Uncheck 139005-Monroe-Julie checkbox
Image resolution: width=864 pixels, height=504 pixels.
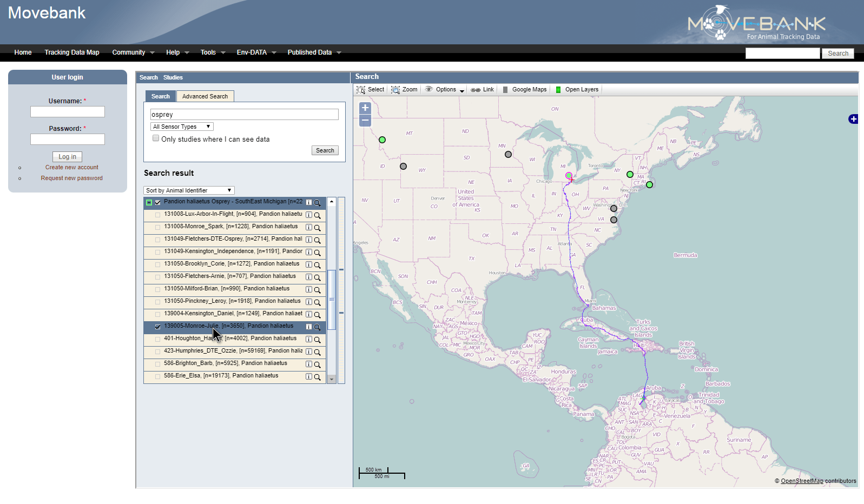(158, 327)
